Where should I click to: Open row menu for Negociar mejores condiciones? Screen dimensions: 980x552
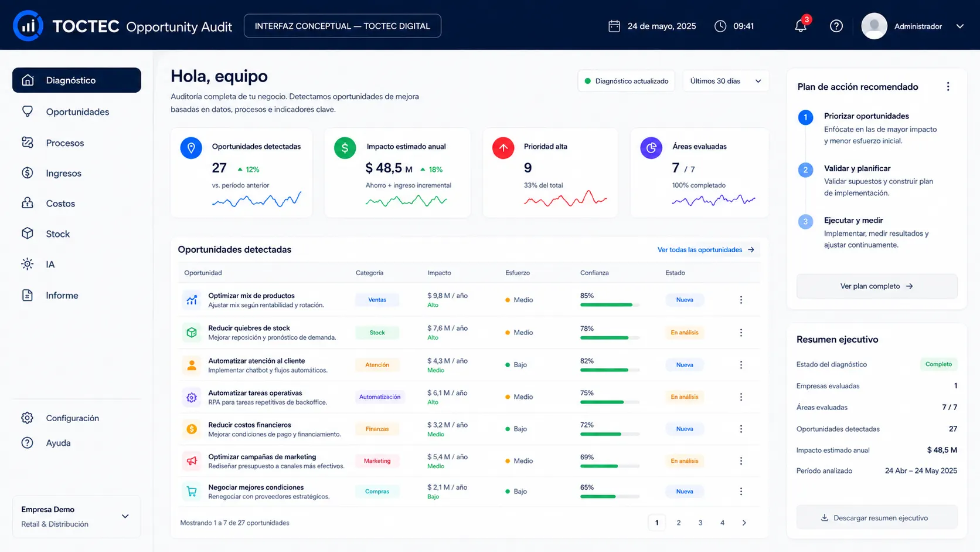click(x=741, y=492)
